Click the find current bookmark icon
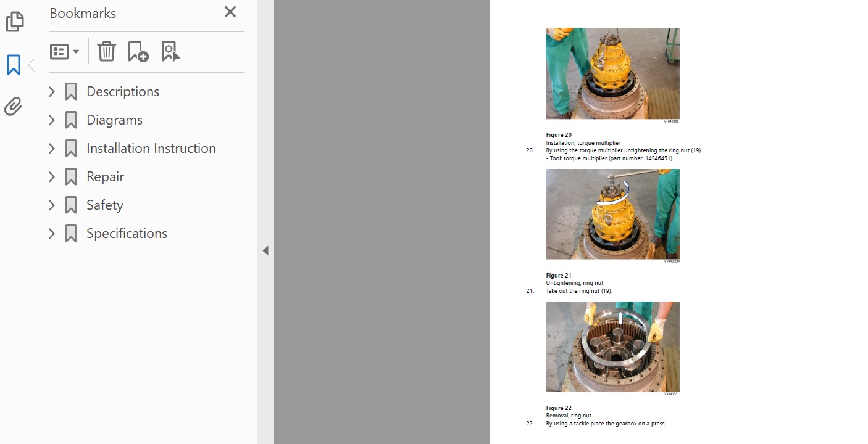Image resolution: width=868 pixels, height=444 pixels. click(170, 52)
